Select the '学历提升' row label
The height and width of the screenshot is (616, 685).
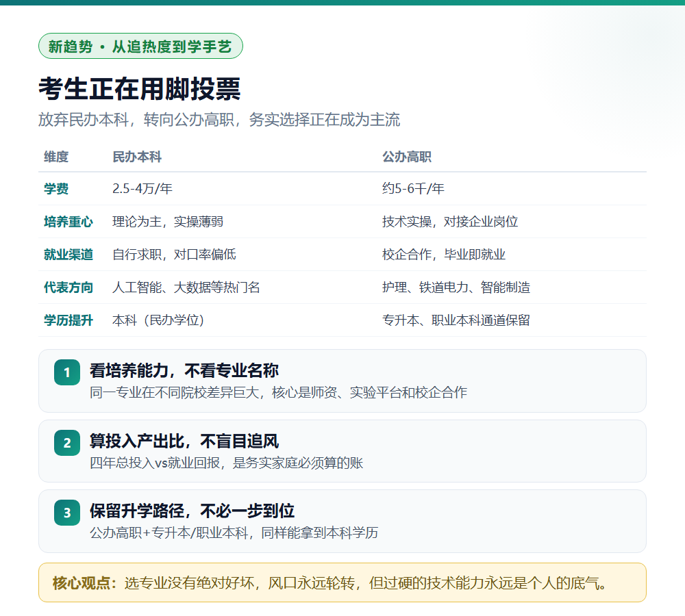(68, 320)
